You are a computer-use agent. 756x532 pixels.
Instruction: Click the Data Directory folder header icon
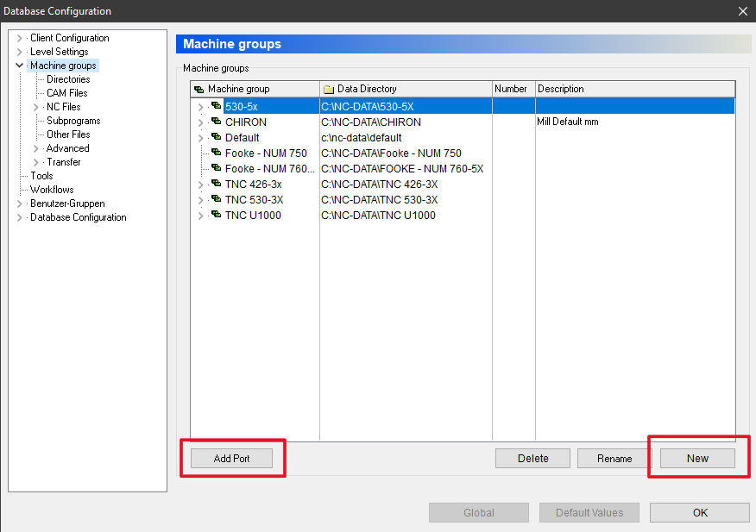328,89
